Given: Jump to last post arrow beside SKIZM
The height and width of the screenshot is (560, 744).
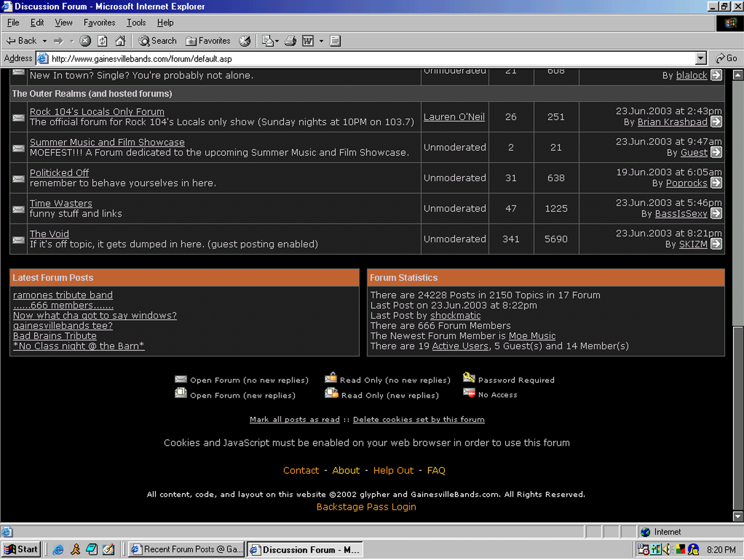Looking at the screenshot, I should [x=716, y=244].
